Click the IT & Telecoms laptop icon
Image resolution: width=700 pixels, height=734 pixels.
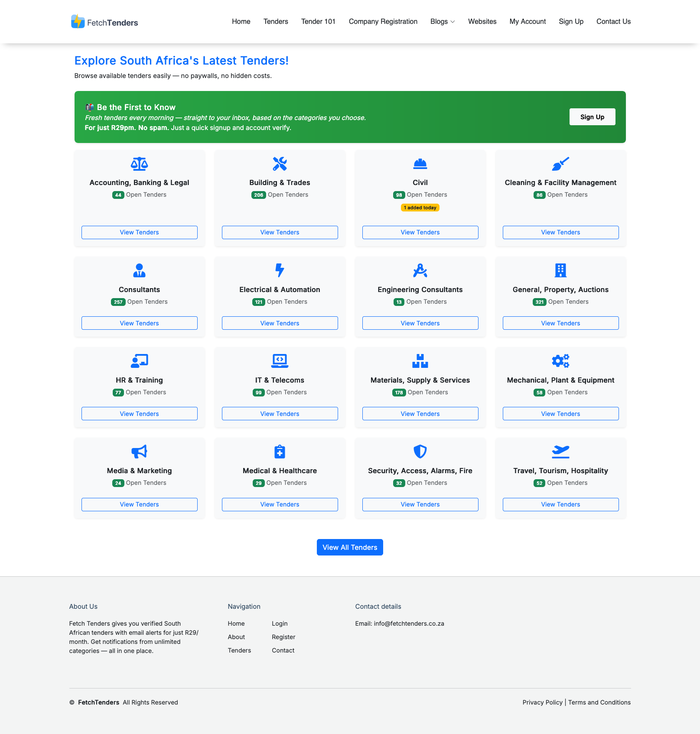point(280,361)
